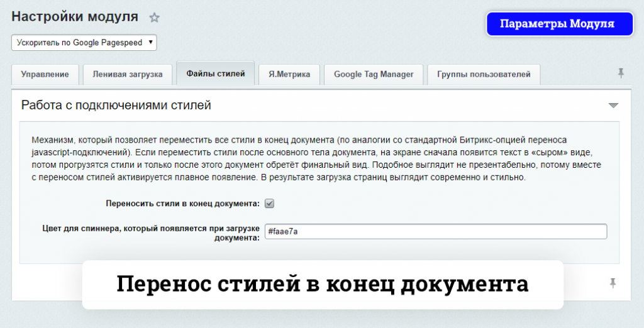Open the Ускоритель по Google Pagespeed module dropdown
The image size is (644, 328).
click(x=84, y=43)
